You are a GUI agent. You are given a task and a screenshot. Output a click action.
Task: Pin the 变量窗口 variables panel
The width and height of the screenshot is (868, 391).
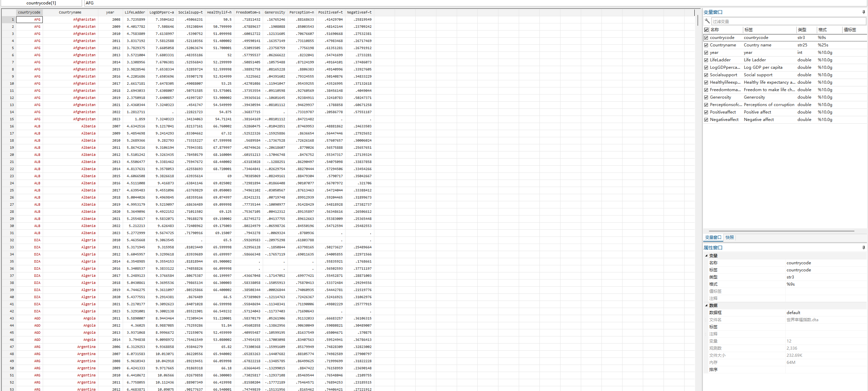click(x=864, y=12)
